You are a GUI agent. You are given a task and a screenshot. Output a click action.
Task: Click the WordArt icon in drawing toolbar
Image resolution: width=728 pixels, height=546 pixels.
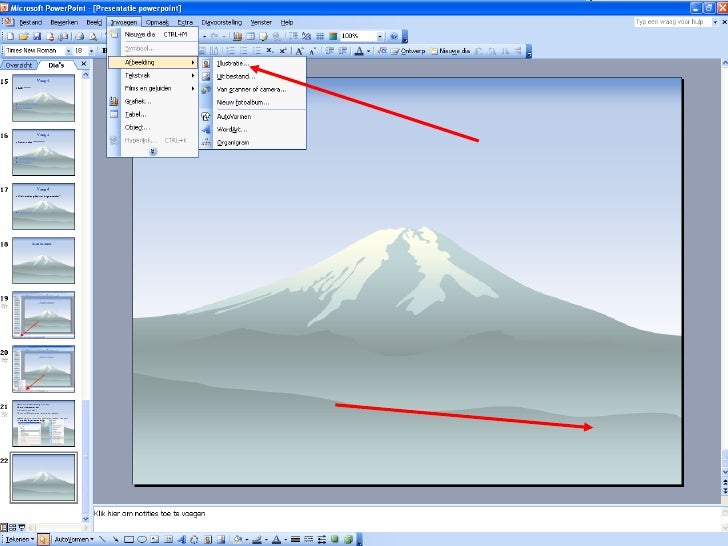point(182,539)
